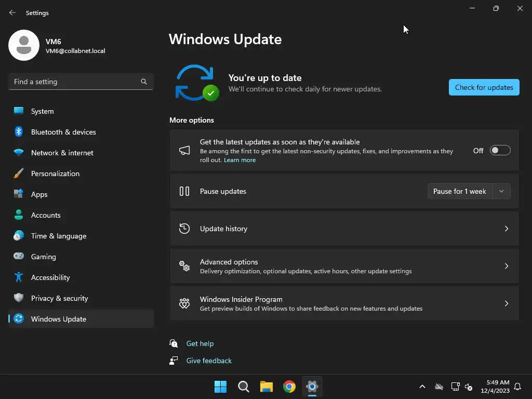Open the Learn more link
This screenshot has height=399, width=532.
click(240, 160)
